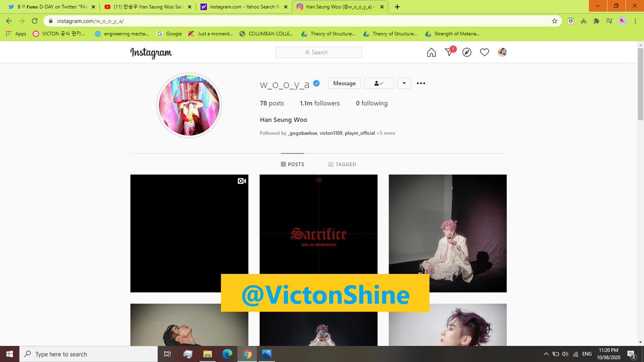Viewport: 644px width, 362px height.
Task: Open victon1109 follower link
Action: tap(331, 133)
